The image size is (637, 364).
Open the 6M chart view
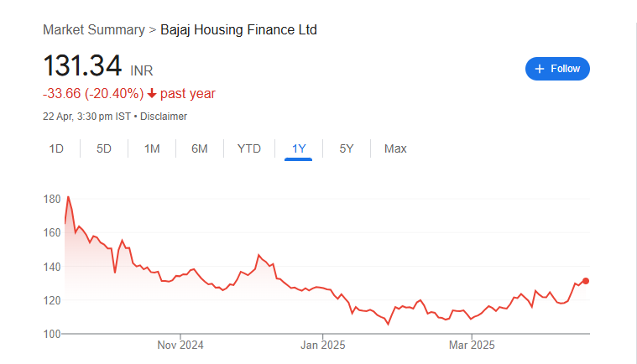(x=199, y=148)
